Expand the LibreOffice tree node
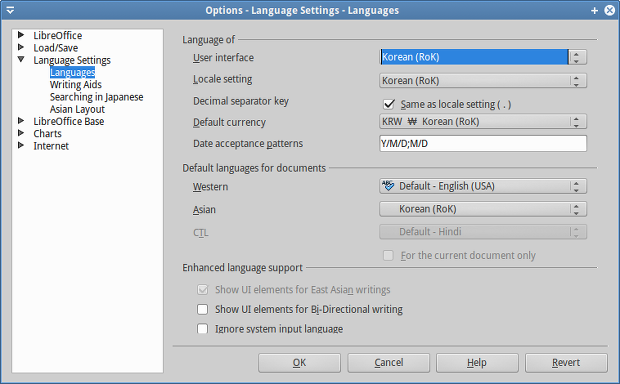This screenshot has height=384, width=620. point(21,35)
